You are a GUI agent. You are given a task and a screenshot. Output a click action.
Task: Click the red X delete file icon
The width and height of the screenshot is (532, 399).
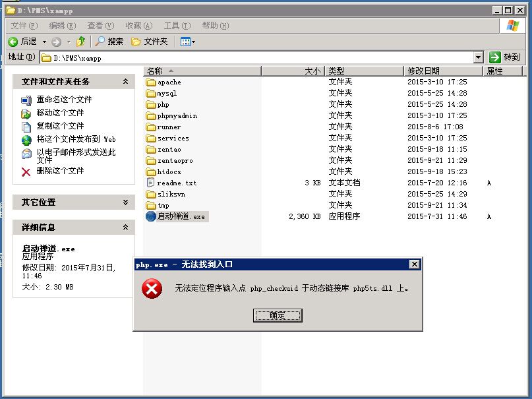pos(26,171)
